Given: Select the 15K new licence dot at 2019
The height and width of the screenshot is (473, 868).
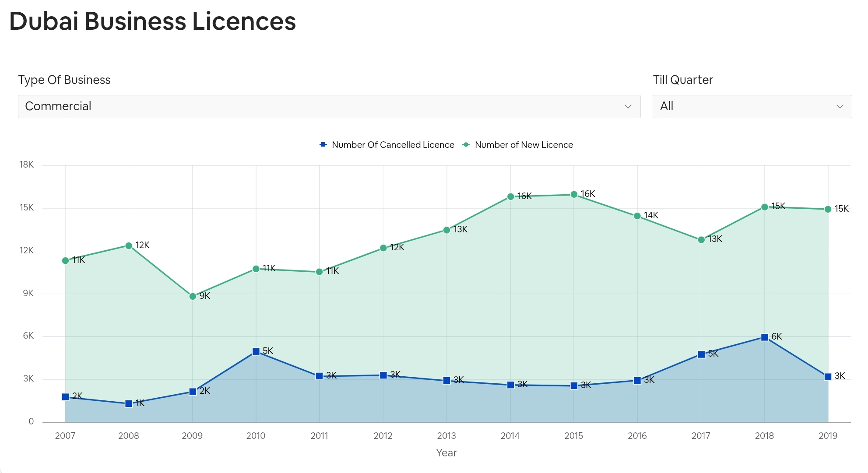Looking at the screenshot, I should coord(827,209).
